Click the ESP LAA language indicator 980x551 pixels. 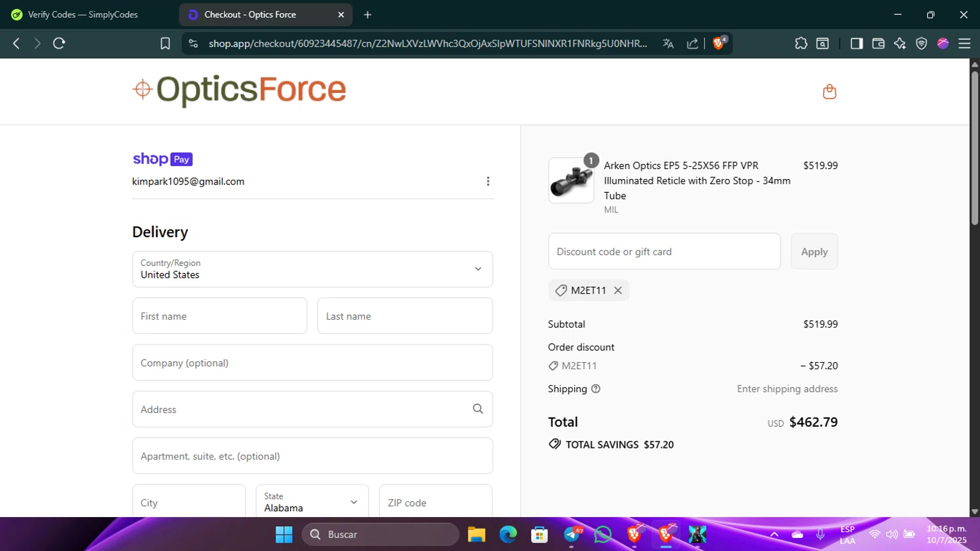coord(847,535)
